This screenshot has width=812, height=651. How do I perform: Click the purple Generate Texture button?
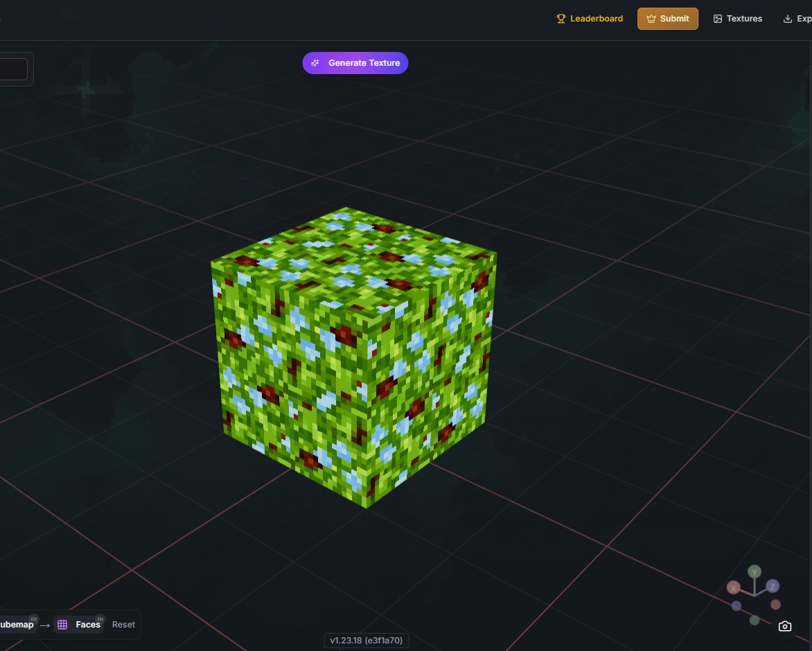tap(355, 63)
